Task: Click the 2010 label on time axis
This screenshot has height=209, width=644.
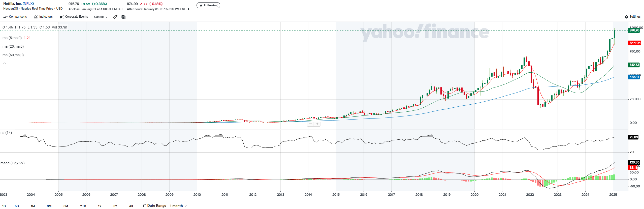Action: point(197,194)
